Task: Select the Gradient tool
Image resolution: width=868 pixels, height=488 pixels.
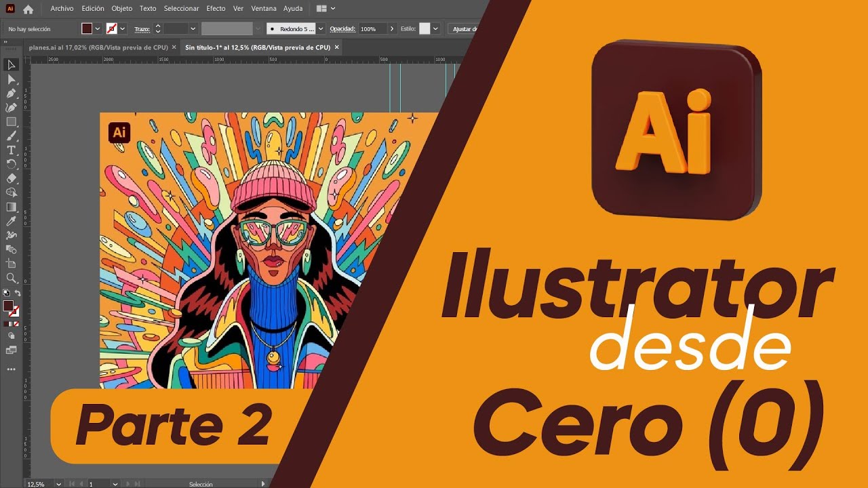Action: [12, 207]
